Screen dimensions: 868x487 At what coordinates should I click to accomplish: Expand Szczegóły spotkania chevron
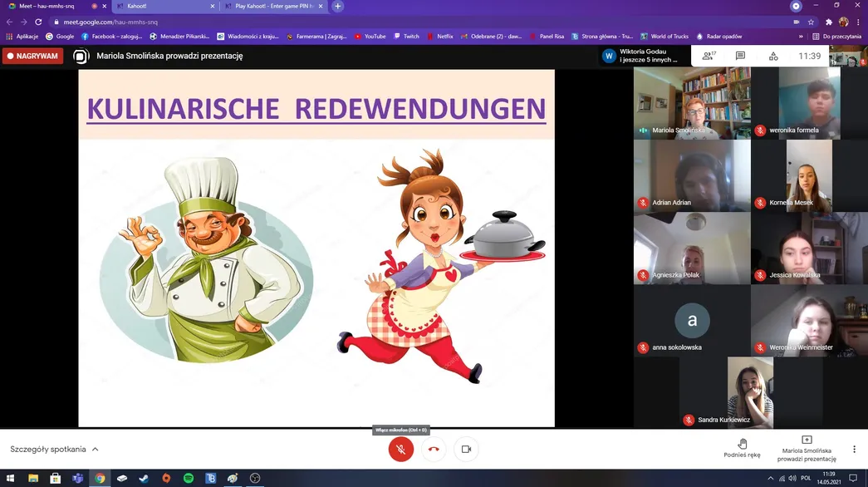pyautogui.click(x=96, y=450)
